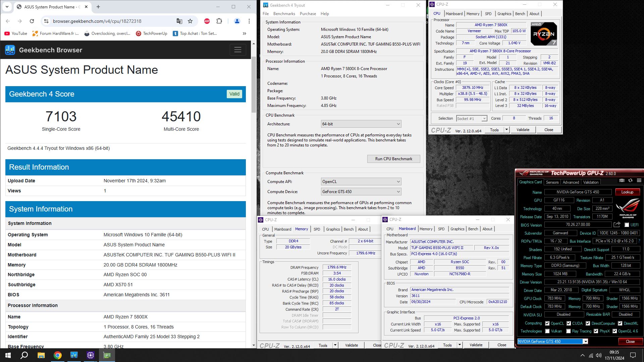Reload the Chrome page
644x362 pixels.
[32, 21]
